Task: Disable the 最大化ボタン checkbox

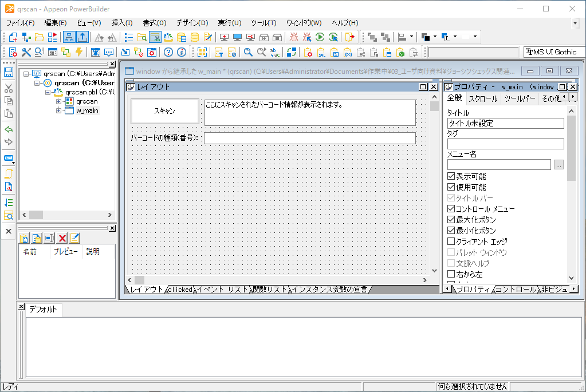Action: click(450, 220)
